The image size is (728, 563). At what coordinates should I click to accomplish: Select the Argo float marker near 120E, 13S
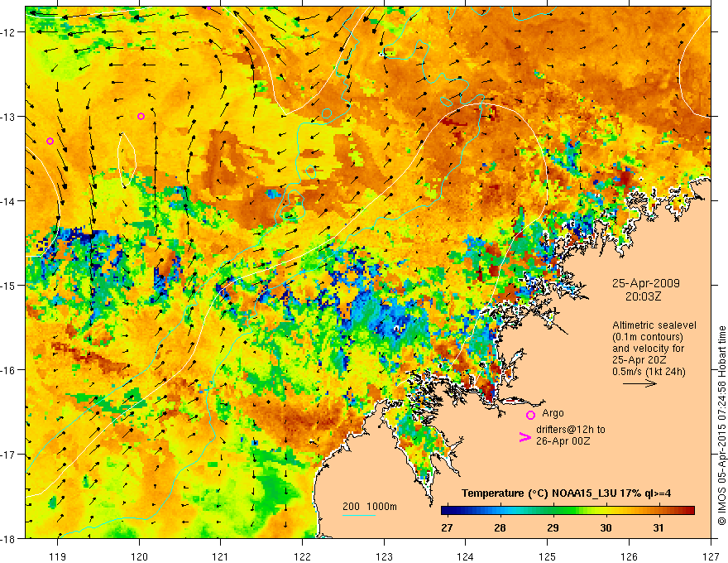[x=141, y=116]
